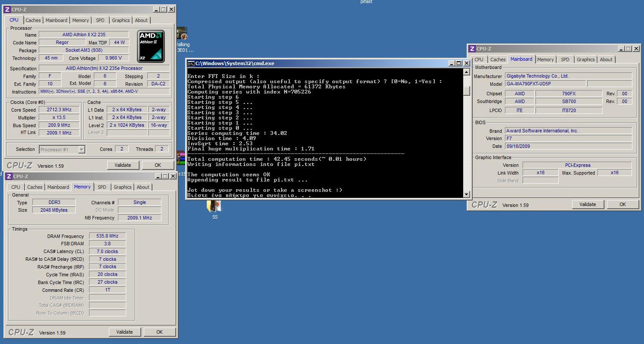
Task: Click Validate in the CPU tab window
Action: (123, 165)
